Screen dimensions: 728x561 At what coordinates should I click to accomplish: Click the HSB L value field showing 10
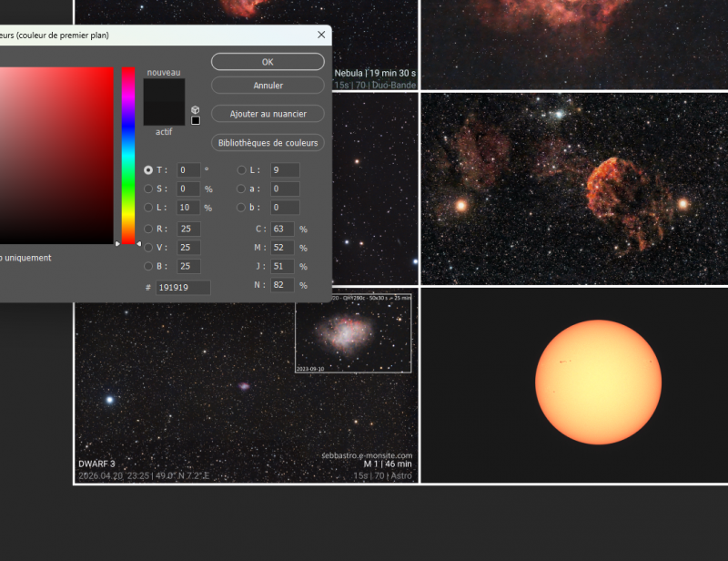188,208
